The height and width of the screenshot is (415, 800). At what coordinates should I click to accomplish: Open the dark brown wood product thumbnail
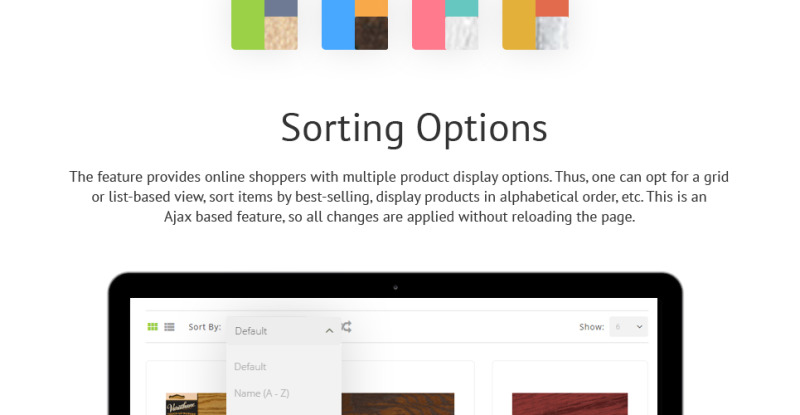point(398,404)
